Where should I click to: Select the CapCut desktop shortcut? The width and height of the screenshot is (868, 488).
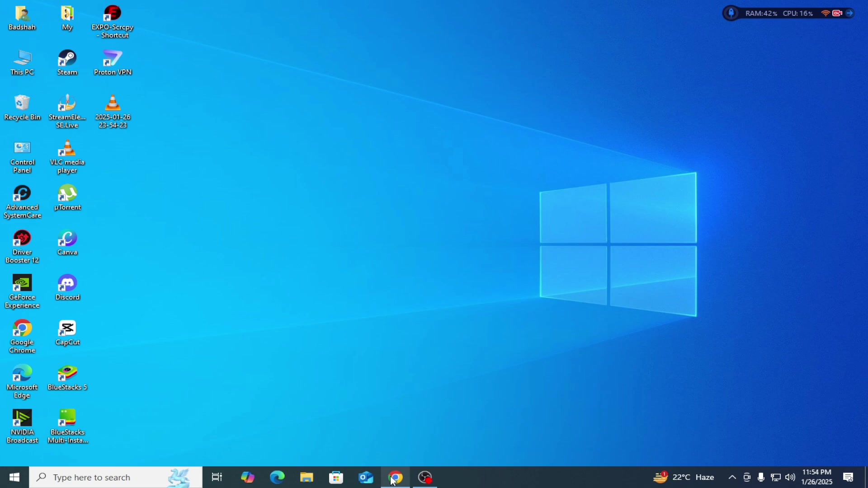67,333
